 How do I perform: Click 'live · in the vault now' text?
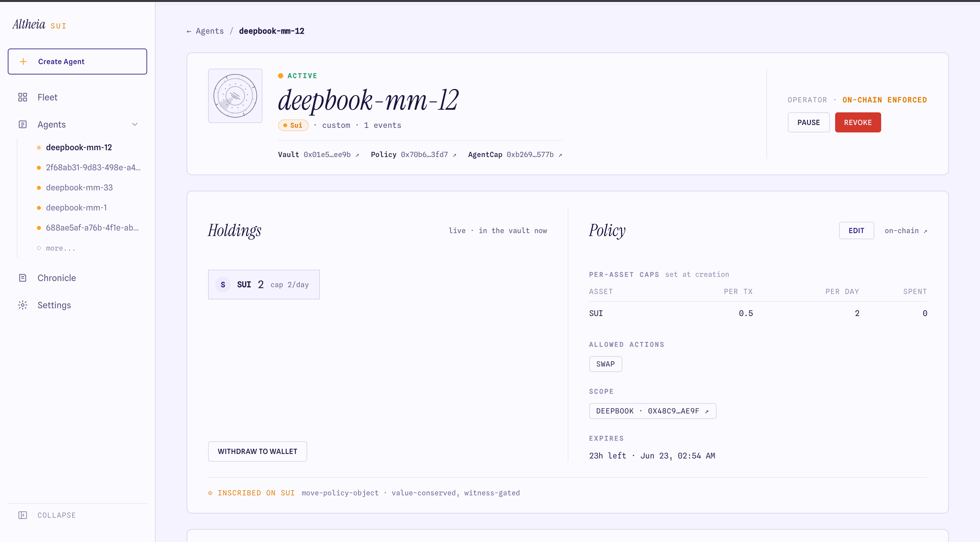coord(497,231)
